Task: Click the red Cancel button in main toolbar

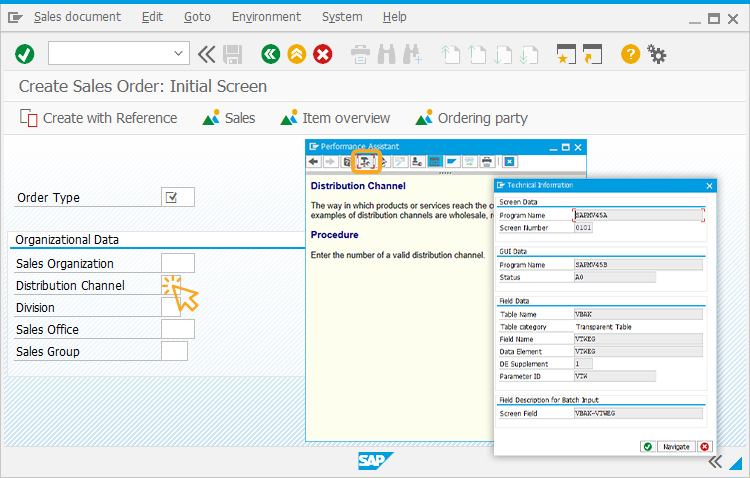Action: tap(323, 54)
